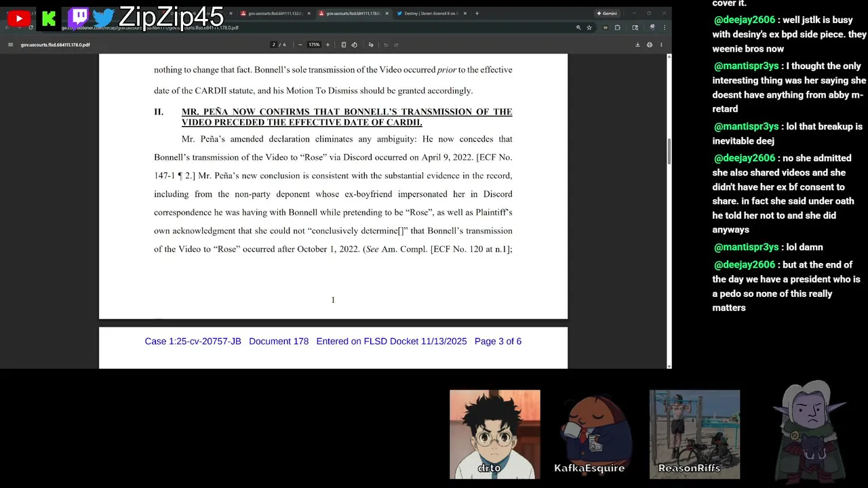Click the 175% zoom level field
The image size is (868, 488).
[314, 45]
